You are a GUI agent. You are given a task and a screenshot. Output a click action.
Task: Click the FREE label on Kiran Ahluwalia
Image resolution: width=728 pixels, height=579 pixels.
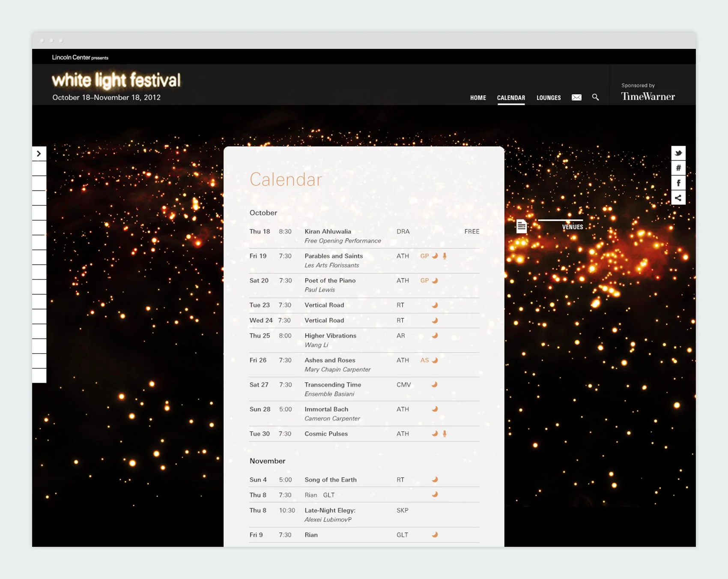tap(472, 231)
